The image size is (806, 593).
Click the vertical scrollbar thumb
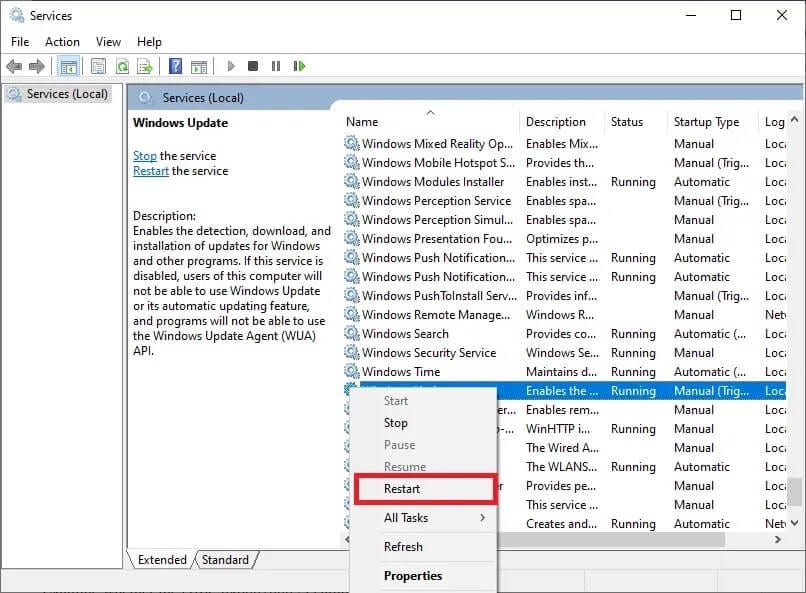coord(795,492)
